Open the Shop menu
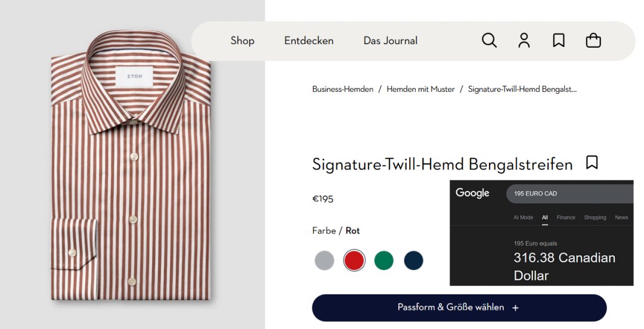This screenshot has width=644, height=329. [x=242, y=41]
